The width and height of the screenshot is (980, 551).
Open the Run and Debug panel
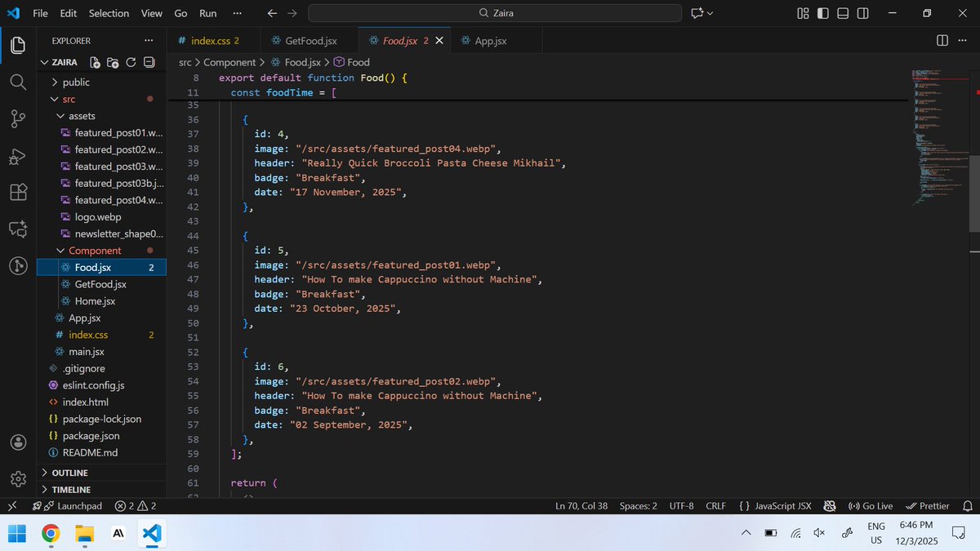pyautogui.click(x=17, y=156)
